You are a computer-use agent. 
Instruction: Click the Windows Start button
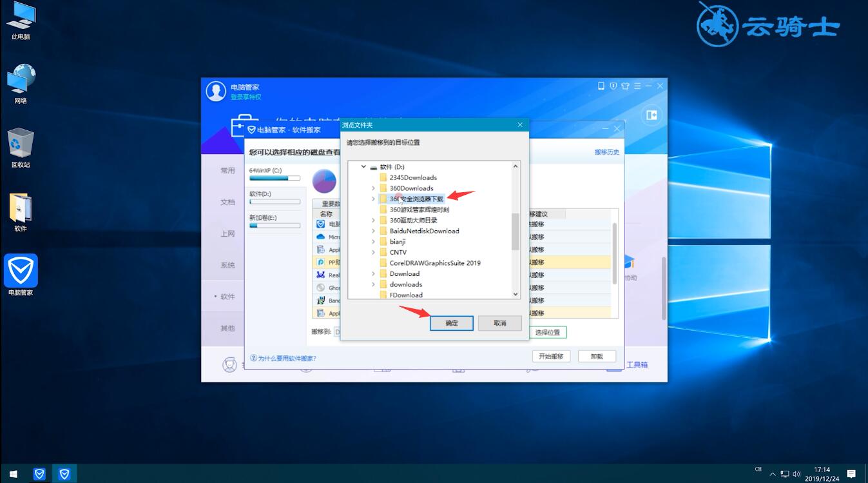(13, 473)
